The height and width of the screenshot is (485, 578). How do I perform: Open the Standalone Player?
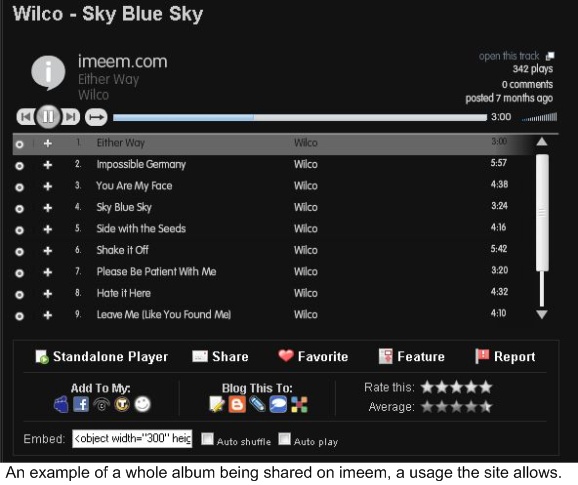[102, 357]
